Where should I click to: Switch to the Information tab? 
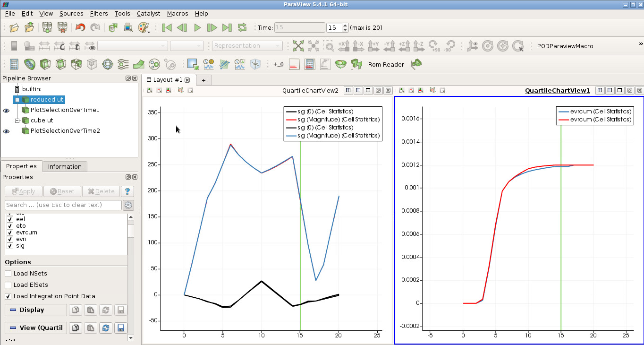(x=65, y=166)
